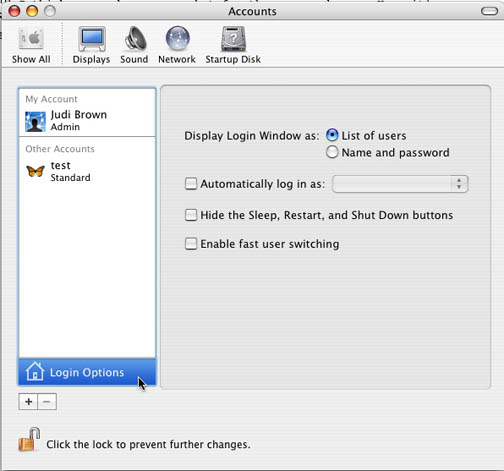Add a new account with plus button
This screenshot has width=504, height=471.
(x=28, y=402)
